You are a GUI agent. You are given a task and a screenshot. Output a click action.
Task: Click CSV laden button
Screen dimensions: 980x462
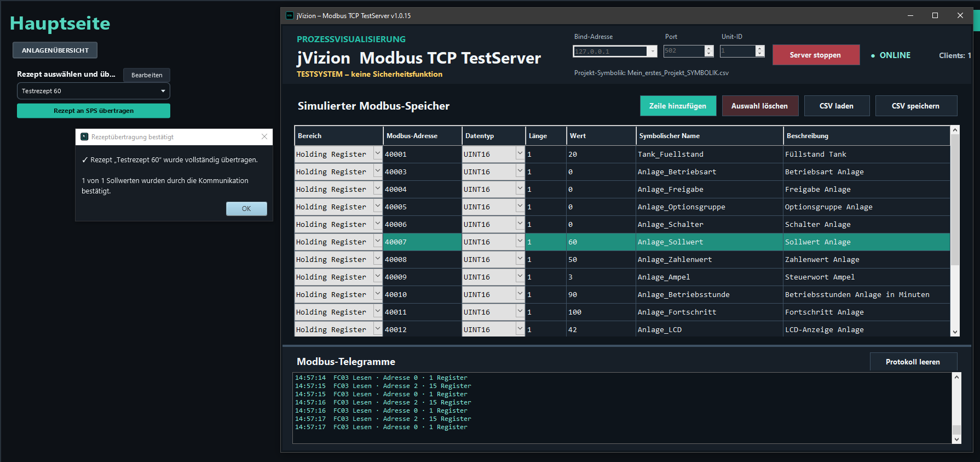pyautogui.click(x=837, y=106)
